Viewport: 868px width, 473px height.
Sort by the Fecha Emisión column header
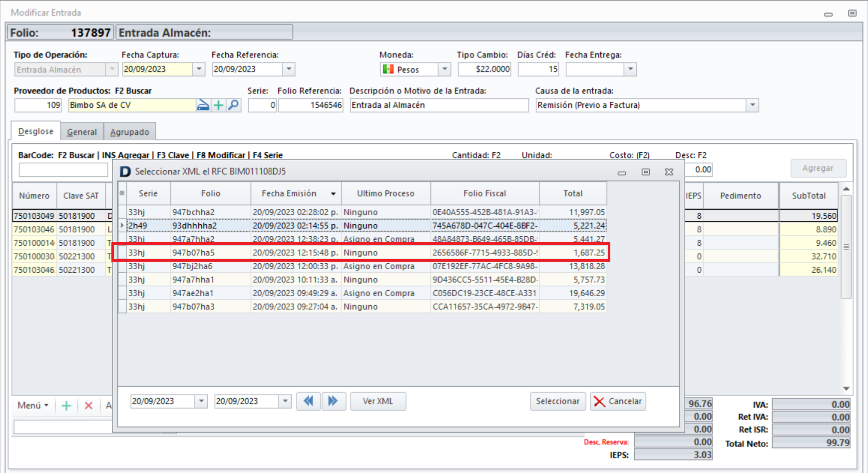pos(289,194)
